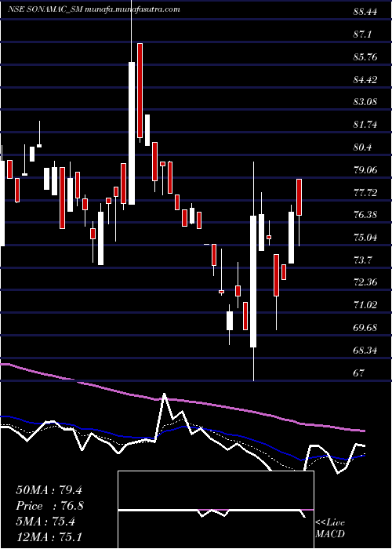Click the 83.08 price axis label
The width and height of the screenshot is (392, 549).
click(365, 102)
